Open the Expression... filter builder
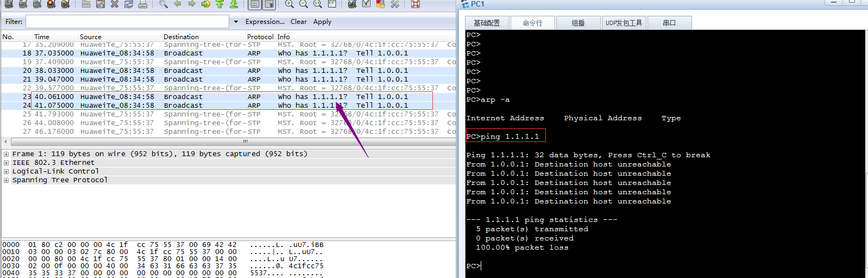 [x=265, y=22]
